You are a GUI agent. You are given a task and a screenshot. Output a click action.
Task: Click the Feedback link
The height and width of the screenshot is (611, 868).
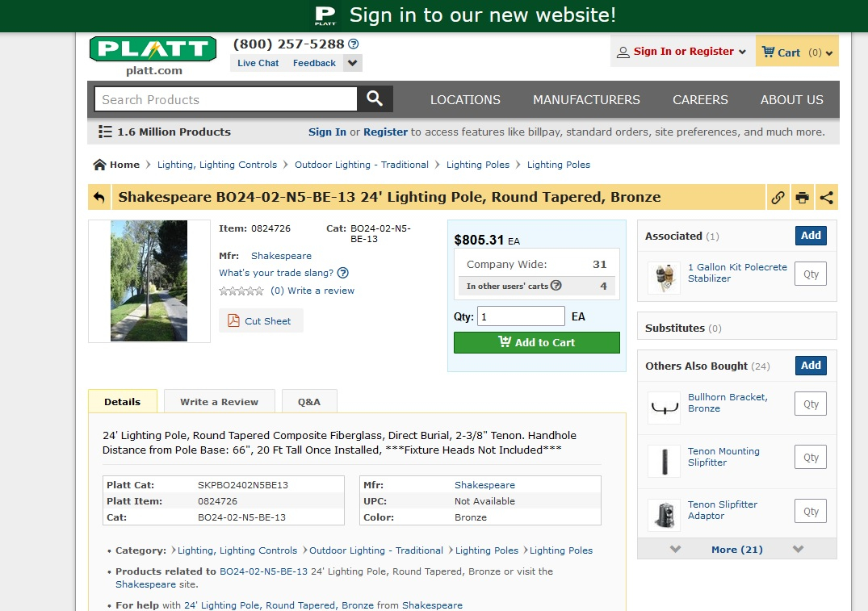(314, 63)
